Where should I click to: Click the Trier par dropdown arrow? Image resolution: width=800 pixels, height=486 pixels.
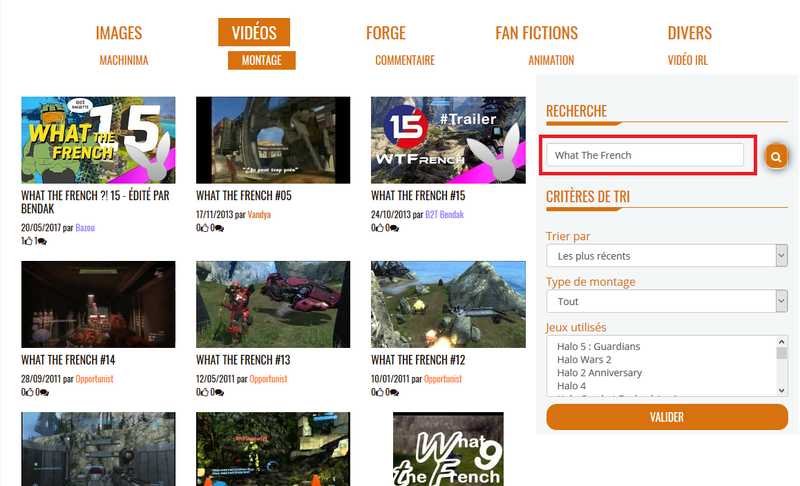point(781,256)
